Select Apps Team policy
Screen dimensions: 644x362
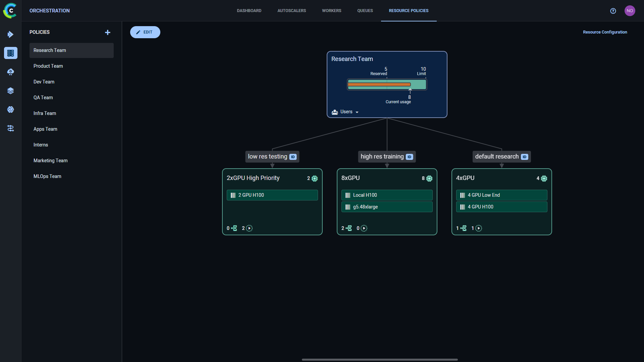click(x=71, y=129)
